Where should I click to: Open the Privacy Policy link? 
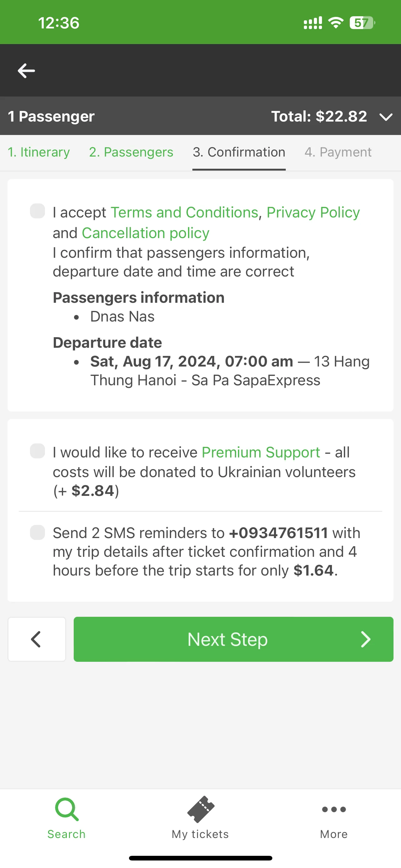(313, 212)
